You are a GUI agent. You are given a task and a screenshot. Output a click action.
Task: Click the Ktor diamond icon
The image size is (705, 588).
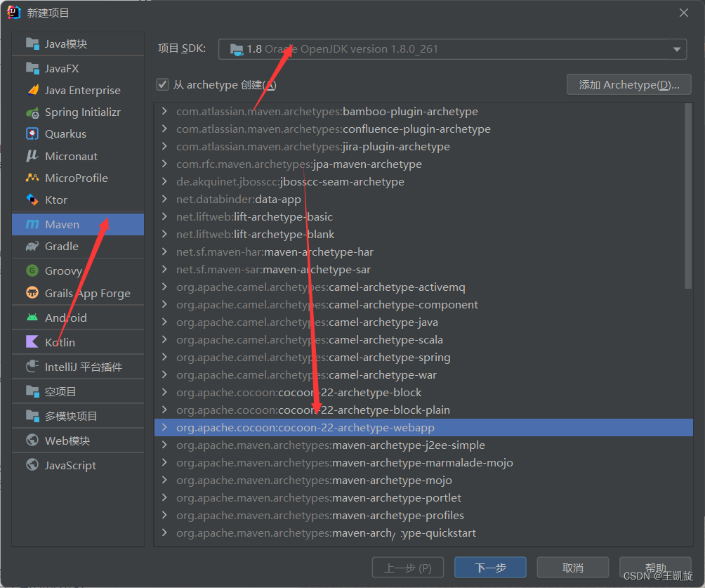click(32, 200)
